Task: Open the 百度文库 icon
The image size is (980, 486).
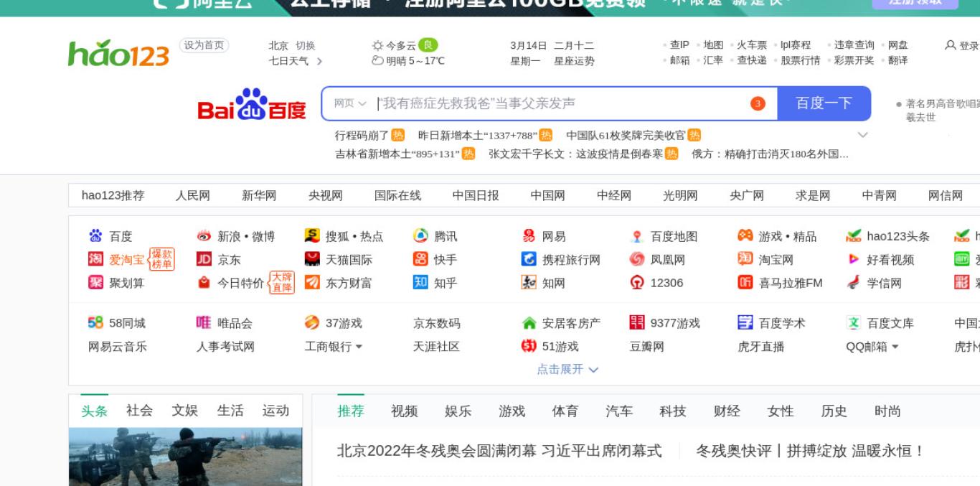Action: [854, 323]
